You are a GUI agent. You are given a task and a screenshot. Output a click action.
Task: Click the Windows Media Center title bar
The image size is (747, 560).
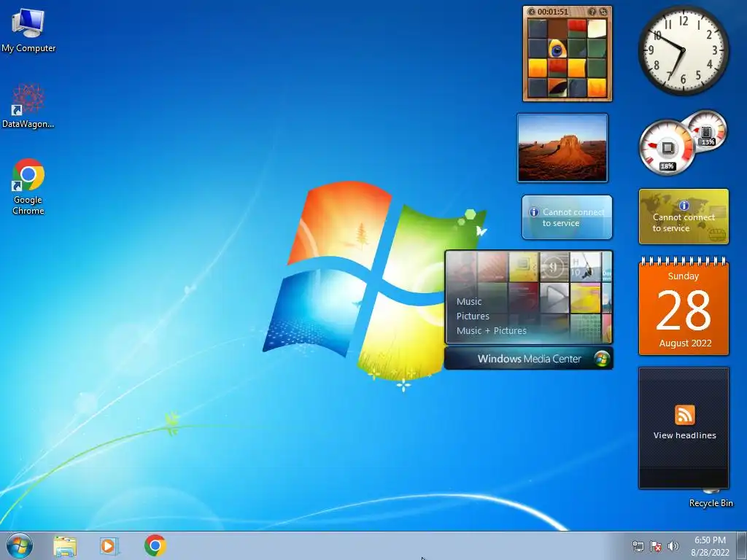(x=528, y=359)
